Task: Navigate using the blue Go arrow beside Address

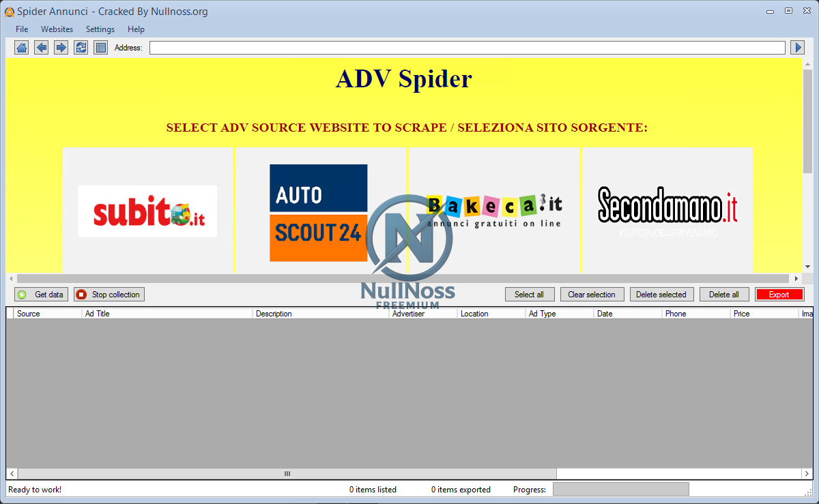Action: pos(799,47)
